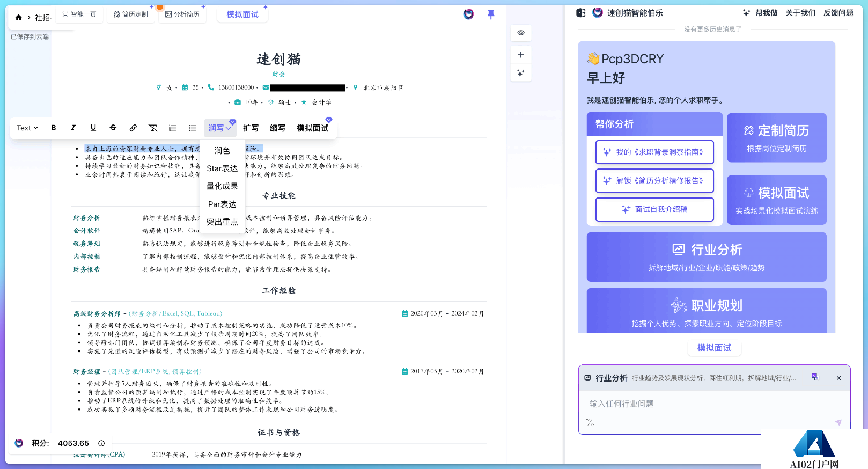Screen dimensions: 868x469
Task: Click 模拟面试 in the text toolbar
Action: pyautogui.click(x=312, y=128)
